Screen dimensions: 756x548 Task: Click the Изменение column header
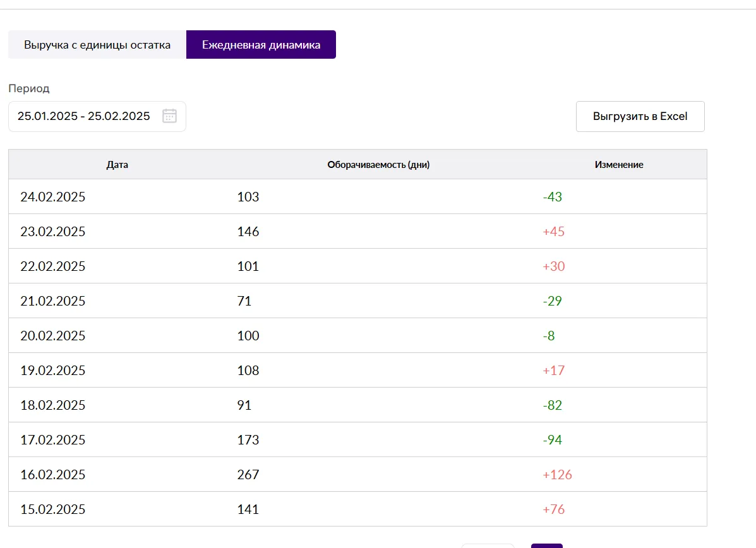[618, 165]
